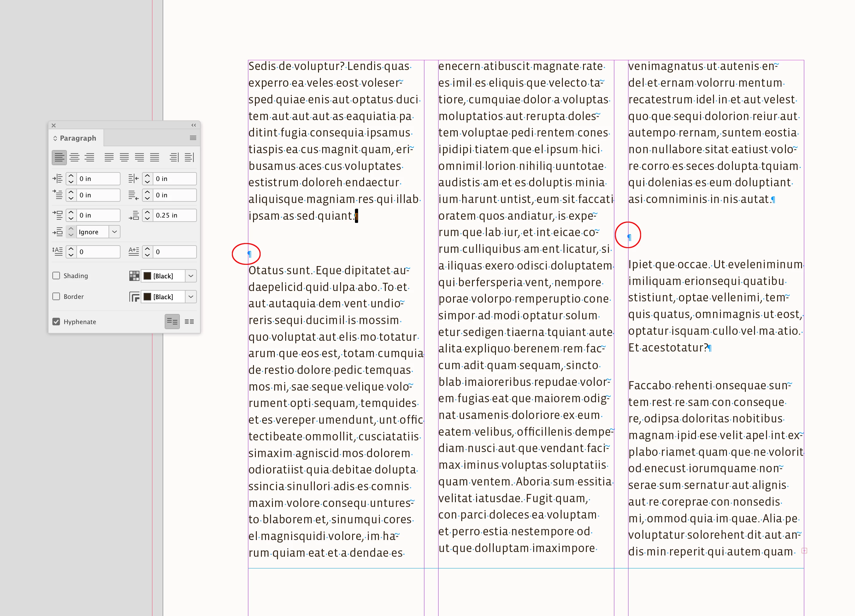
Task: Increase the Space After 0.25 in value
Action: 148,212
